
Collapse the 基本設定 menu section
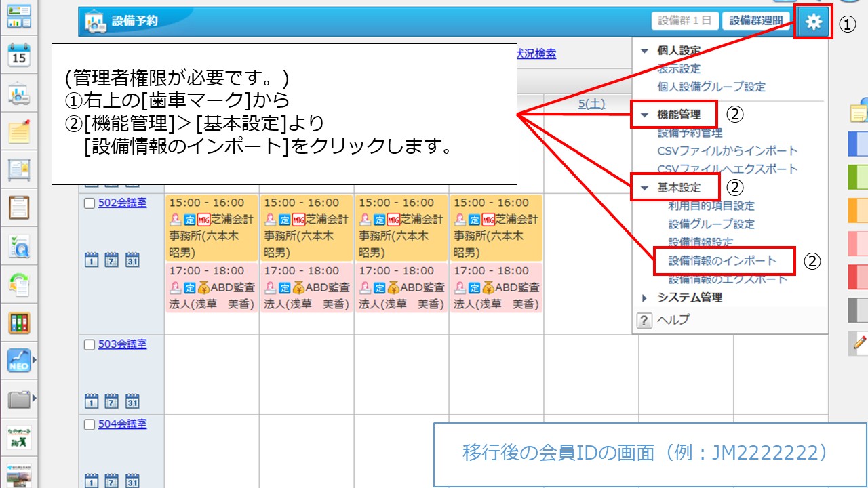click(644, 188)
